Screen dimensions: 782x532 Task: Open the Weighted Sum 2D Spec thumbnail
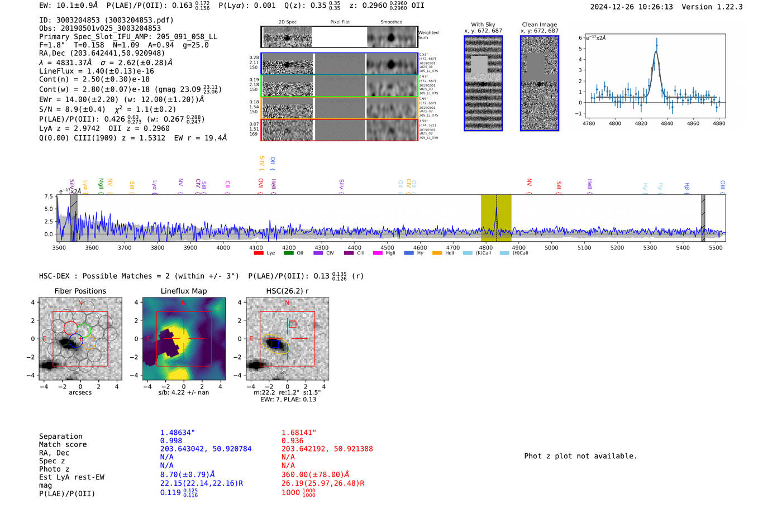point(287,37)
